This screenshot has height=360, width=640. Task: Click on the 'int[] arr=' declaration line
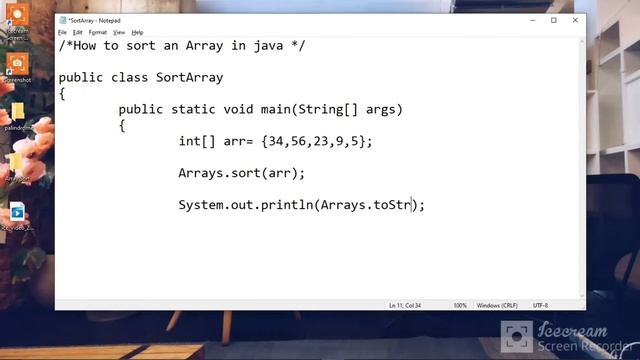(x=276, y=141)
